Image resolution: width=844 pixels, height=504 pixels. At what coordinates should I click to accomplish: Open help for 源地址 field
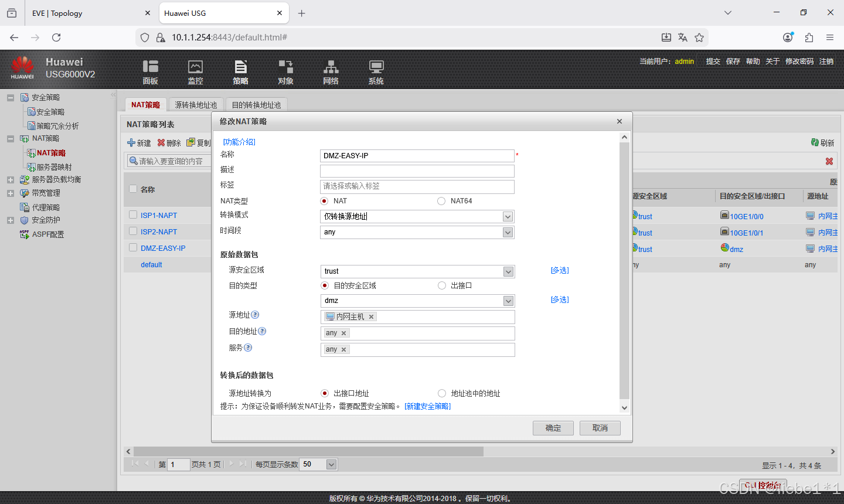(x=256, y=315)
